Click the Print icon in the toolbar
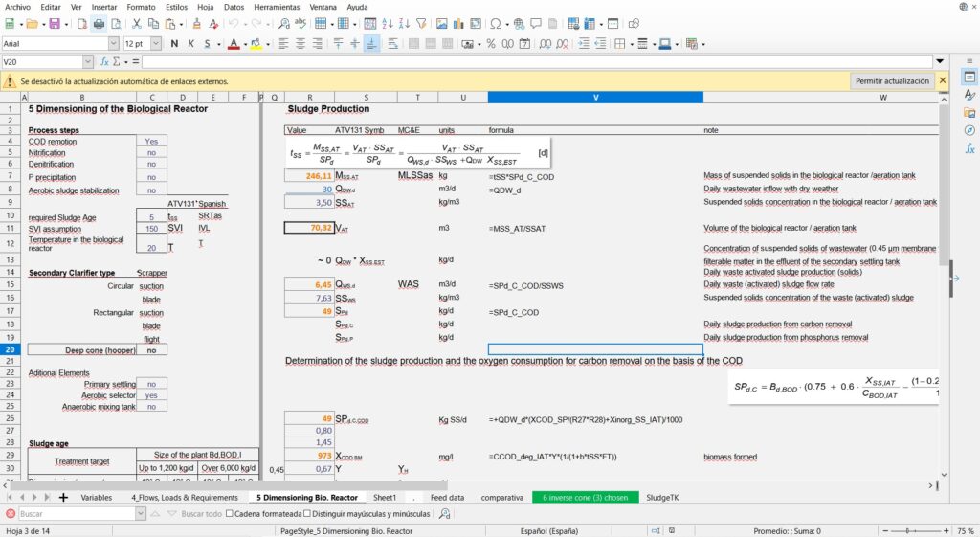Screen dimensions: 980x537 tap(99, 24)
